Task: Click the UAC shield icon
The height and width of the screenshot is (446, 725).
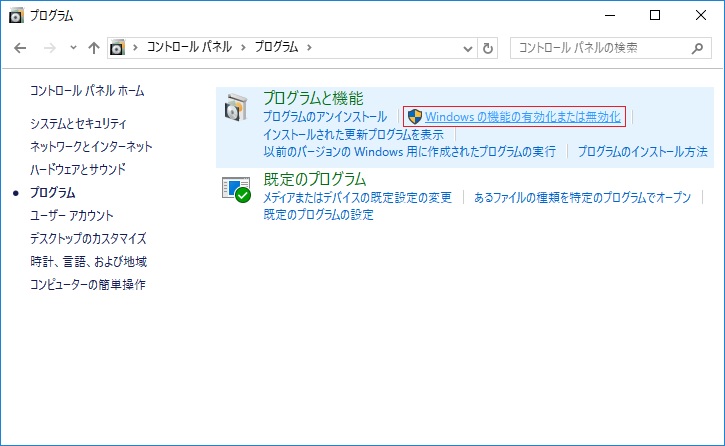Action: click(x=415, y=116)
